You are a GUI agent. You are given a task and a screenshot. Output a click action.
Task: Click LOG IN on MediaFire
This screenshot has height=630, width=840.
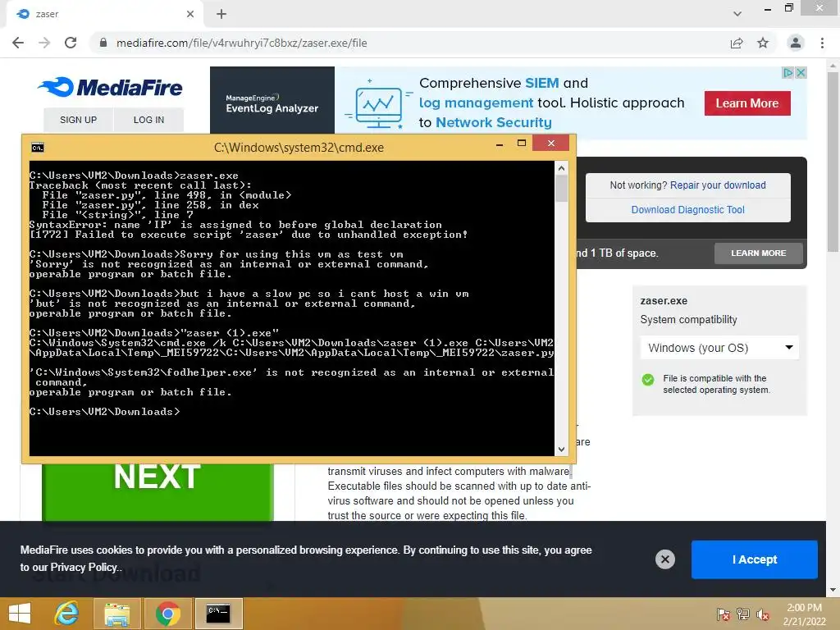(x=148, y=120)
